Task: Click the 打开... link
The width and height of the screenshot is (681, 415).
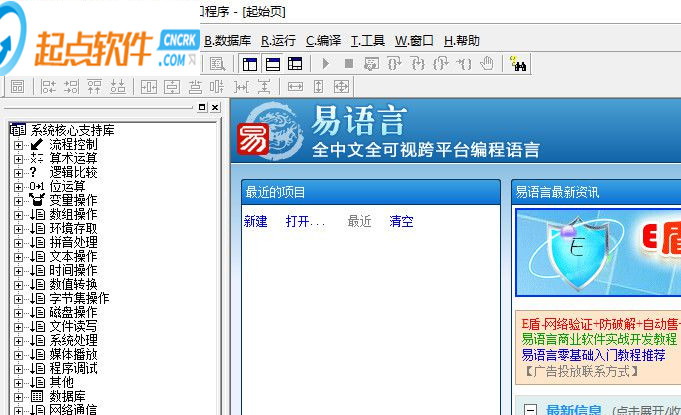Action: pyautogui.click(x=305, y=221)
